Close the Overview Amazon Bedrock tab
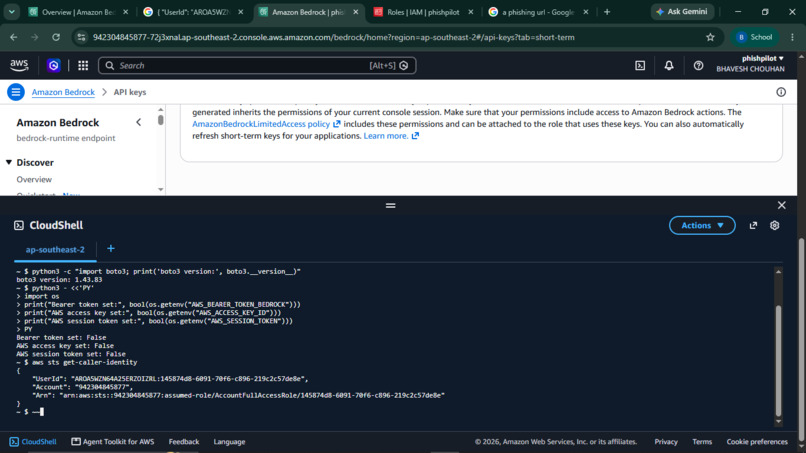Screen dimensions: 806x453 [125, 12]
